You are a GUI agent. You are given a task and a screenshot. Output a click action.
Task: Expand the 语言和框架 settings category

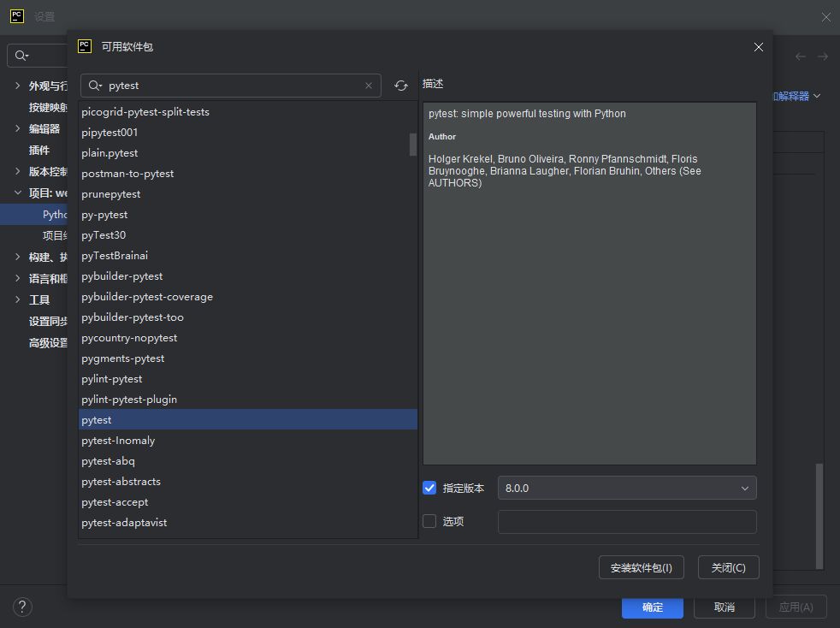click(18, 278)
